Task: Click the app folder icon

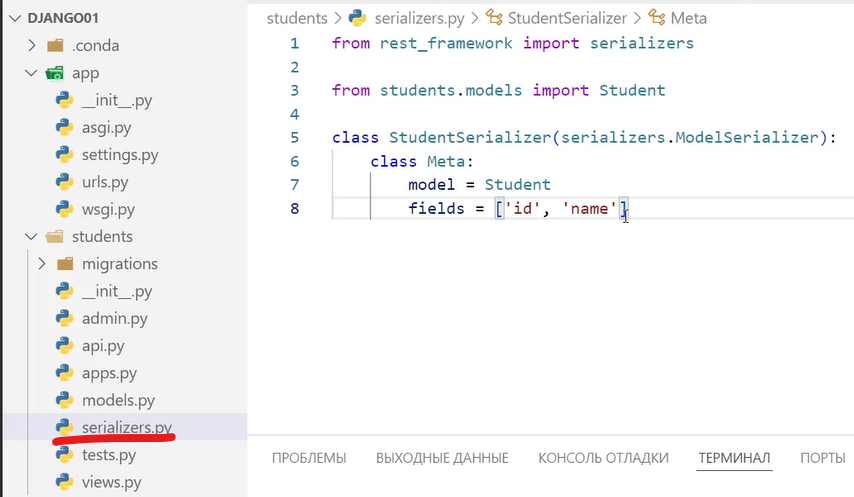Action: coord(55,73)
